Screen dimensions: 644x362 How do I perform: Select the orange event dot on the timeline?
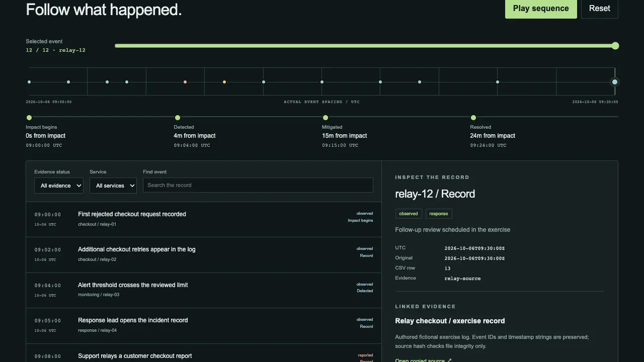click(185, 82)
